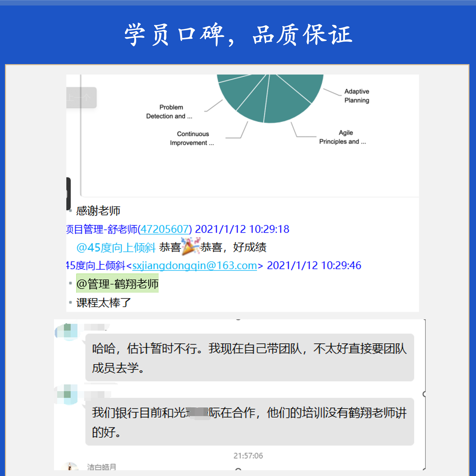The width and height of the screenshot is (476, 476).
Task: Open the sxjiangdongqin@163.com email link
Action: 195,266
